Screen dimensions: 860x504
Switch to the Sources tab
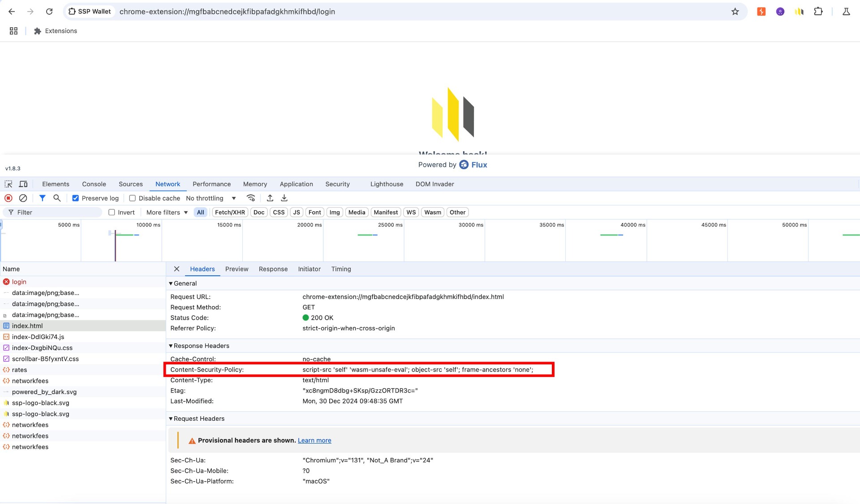pos(131,184)
